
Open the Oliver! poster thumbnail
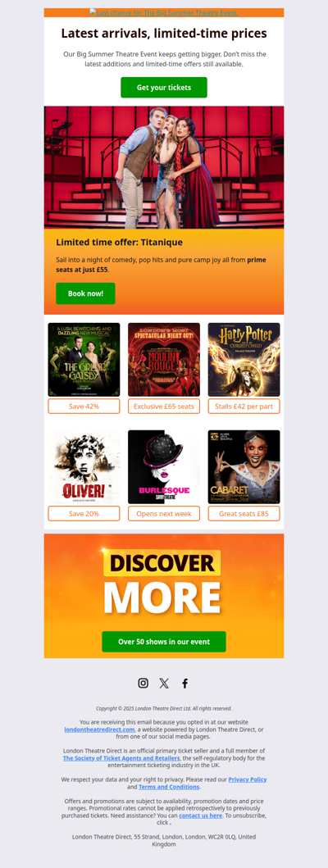[84, 466]
